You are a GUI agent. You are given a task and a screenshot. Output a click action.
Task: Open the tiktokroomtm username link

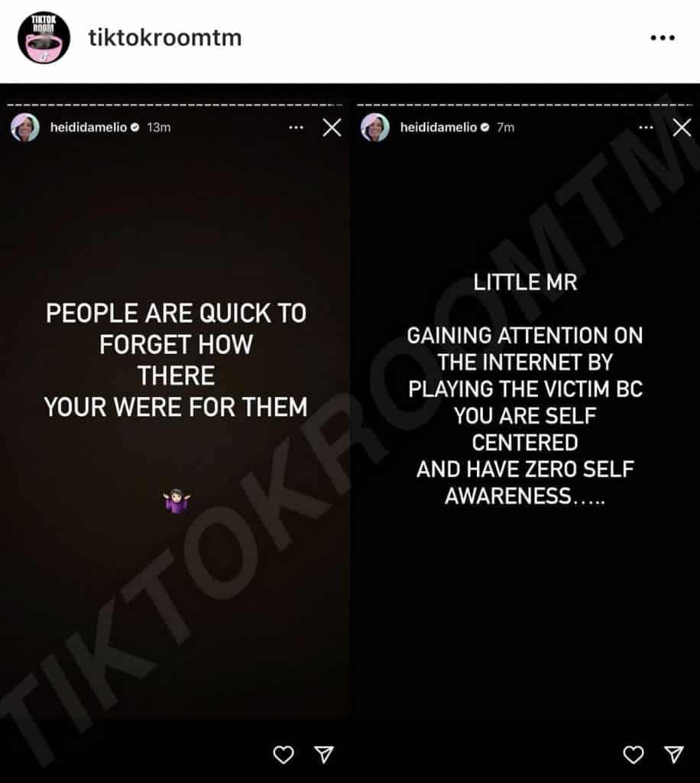tap(165, 37)
